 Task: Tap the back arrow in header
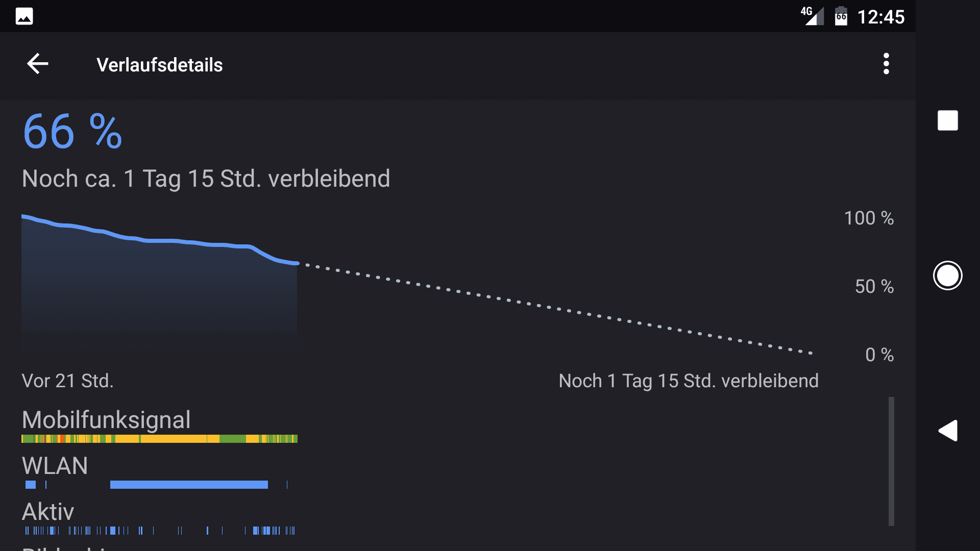coord(37,64)
